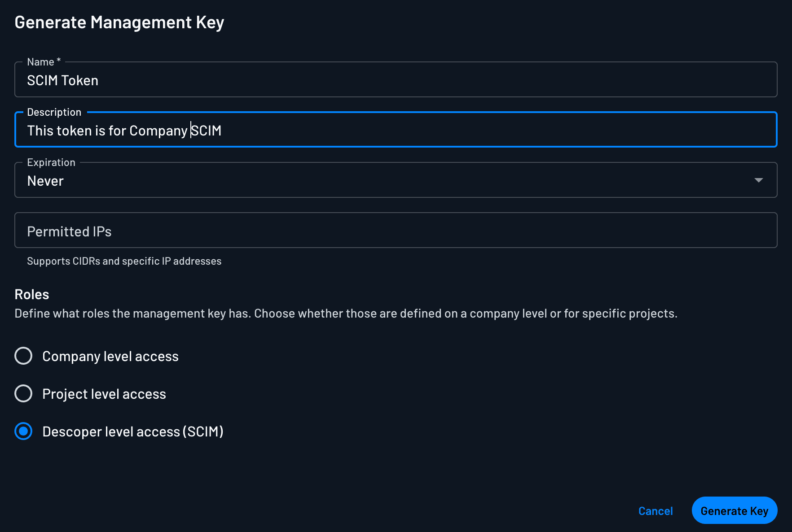
Task: Place cursor on 'SCIM Token' name text
Action: 62,81
